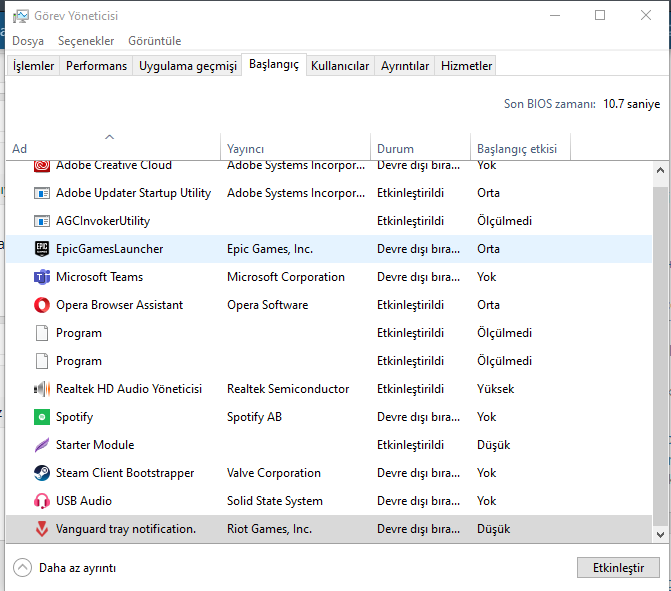Viewport: 671px width, 591px height.
Task: Open the Seçenekler menu
Action: click(86, 41)
